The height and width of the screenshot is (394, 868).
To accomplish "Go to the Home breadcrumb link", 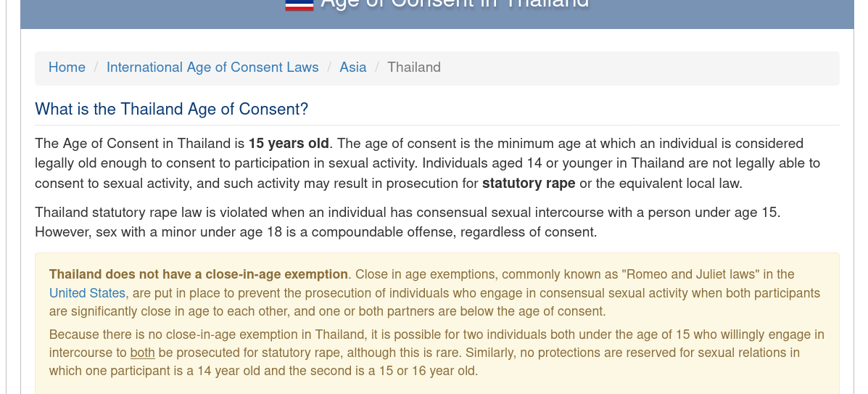I will pyautogui.click(x=67, y=67).
